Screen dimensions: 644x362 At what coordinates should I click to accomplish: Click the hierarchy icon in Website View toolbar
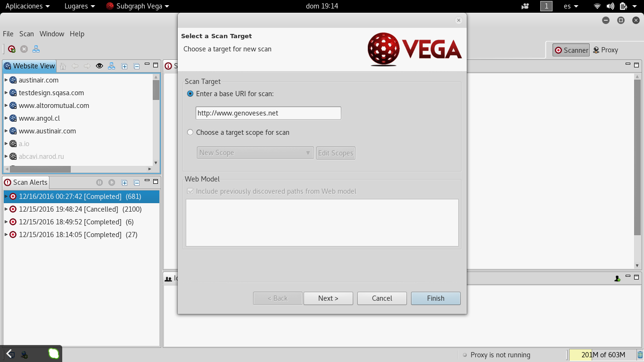[x=112, y=66]
